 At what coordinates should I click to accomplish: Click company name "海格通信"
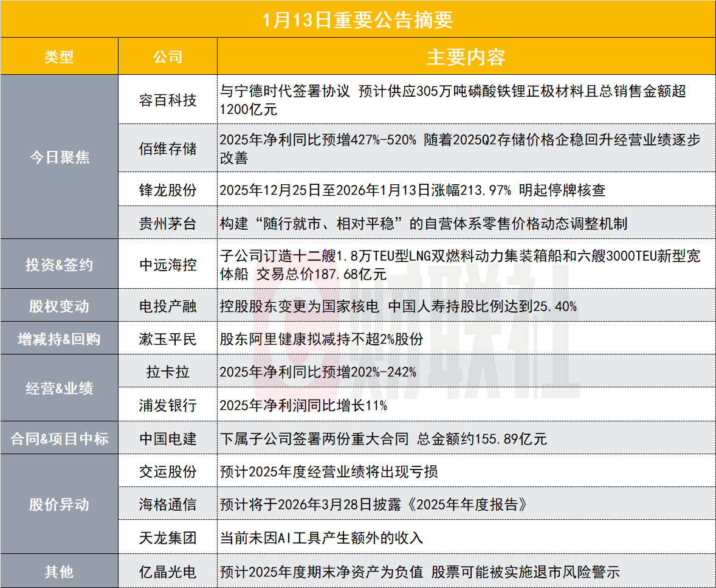tap(168, 505)
